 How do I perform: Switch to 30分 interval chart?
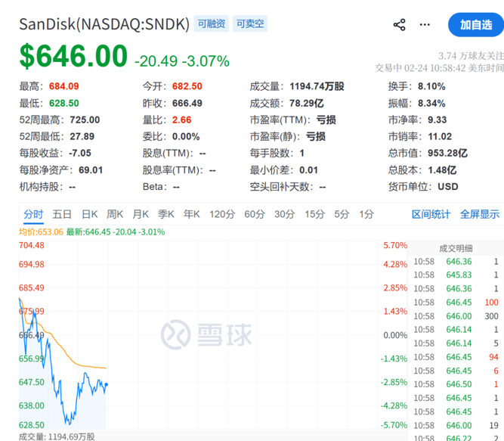[x=284, y=214]
